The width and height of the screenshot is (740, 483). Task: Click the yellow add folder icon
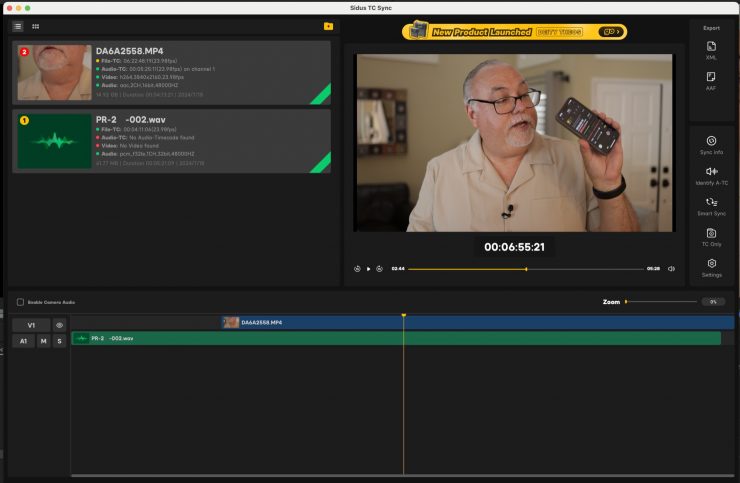click(x=328, y=26)
